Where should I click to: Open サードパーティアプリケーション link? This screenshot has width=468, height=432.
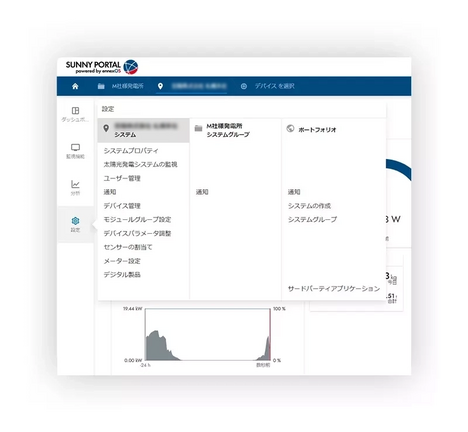[x=334, y=289]
